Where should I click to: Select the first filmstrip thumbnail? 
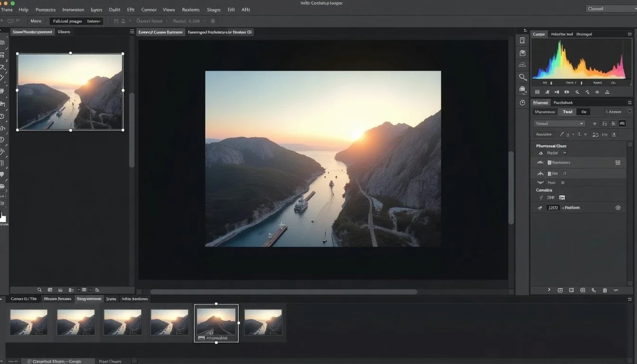click(x=28, y=322)
